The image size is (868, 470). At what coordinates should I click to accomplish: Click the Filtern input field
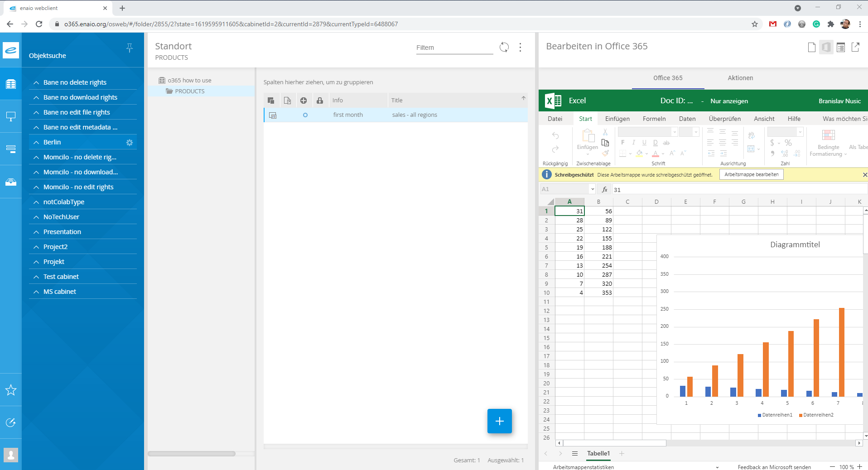click(454, 48)
